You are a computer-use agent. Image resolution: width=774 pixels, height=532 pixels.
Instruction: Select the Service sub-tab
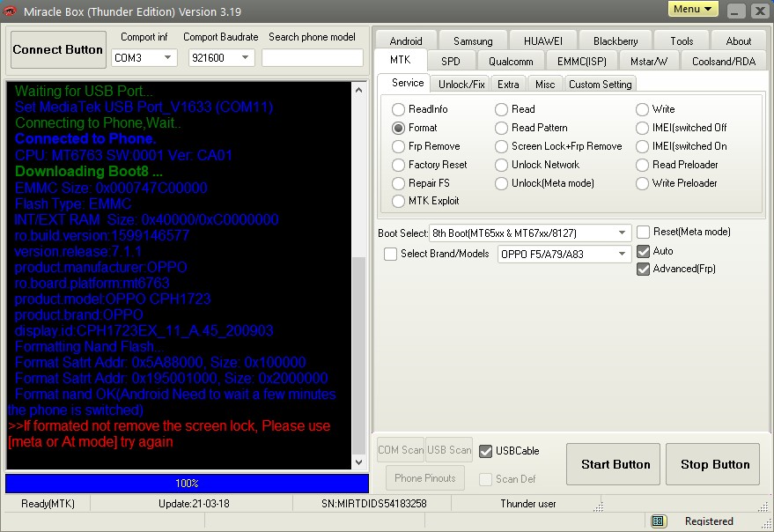[x=407, y=83]
